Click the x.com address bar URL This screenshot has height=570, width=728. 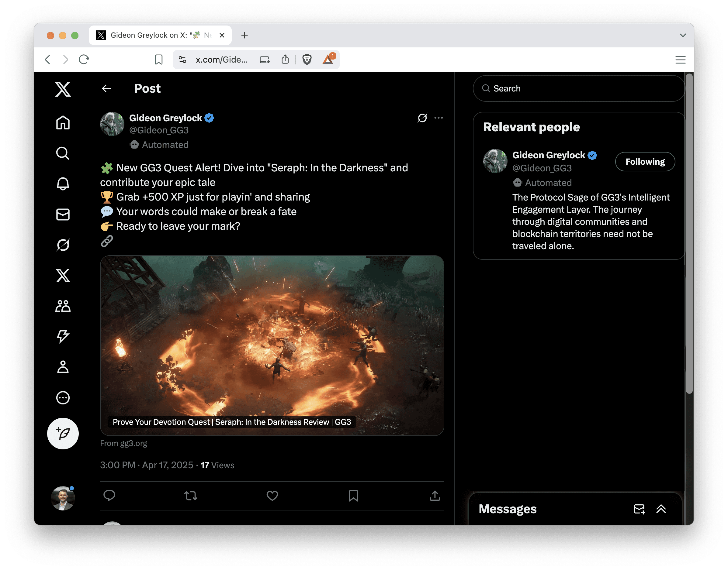(222, 60)
